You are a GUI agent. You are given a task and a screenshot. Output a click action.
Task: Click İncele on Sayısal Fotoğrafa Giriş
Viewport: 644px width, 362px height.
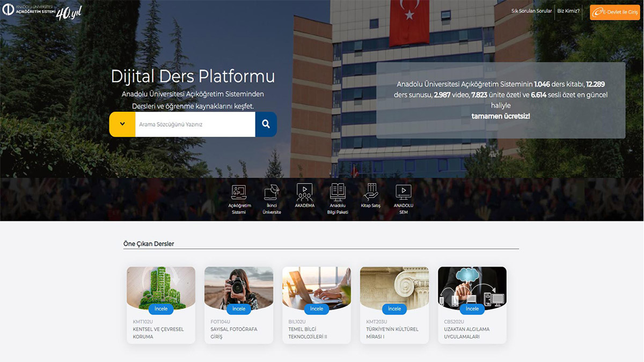[x=239, y=309]
